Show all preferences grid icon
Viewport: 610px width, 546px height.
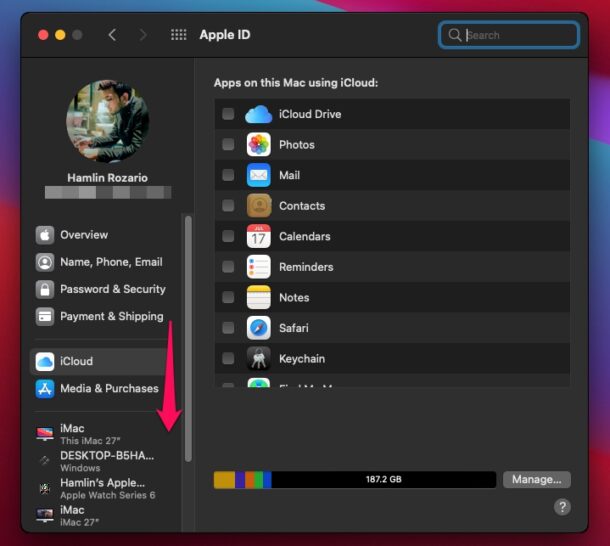pyautogui.click(x=179, y=35)
